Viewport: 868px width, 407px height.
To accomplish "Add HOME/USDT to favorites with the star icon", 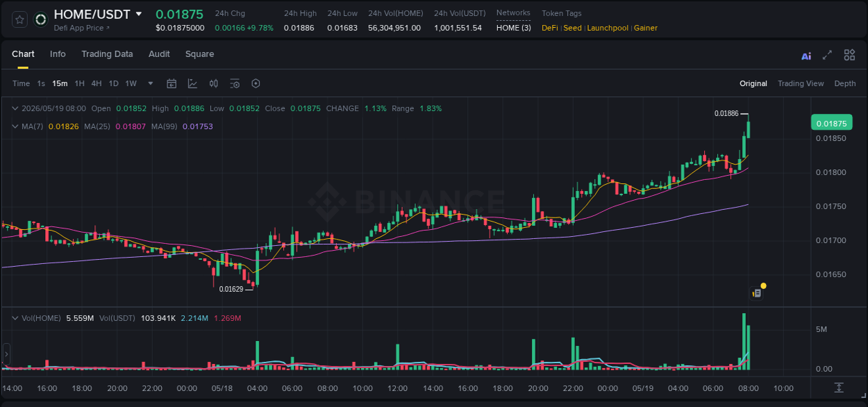I will coord(20,19).
